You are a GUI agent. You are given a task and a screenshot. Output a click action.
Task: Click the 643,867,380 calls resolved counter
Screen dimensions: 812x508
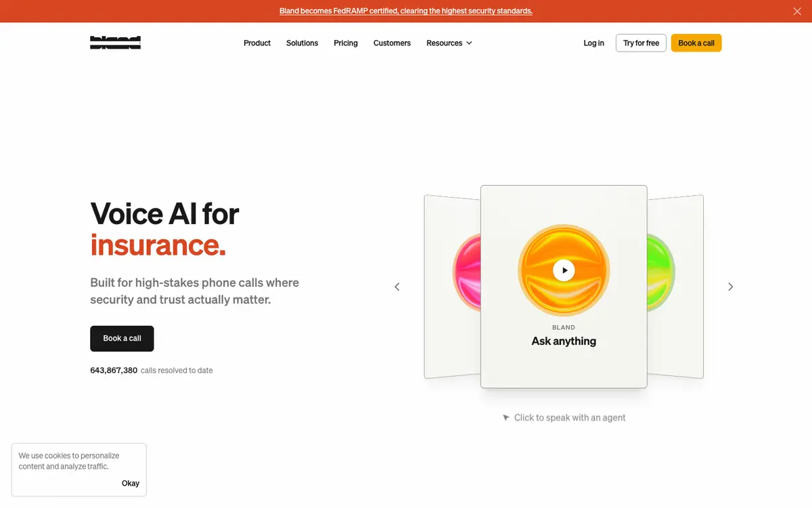[x=152, y=371]
